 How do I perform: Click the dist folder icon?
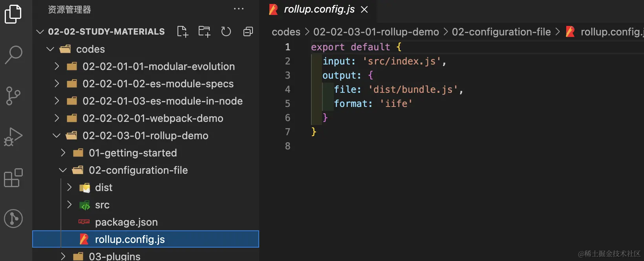click(x=85, y=188)
